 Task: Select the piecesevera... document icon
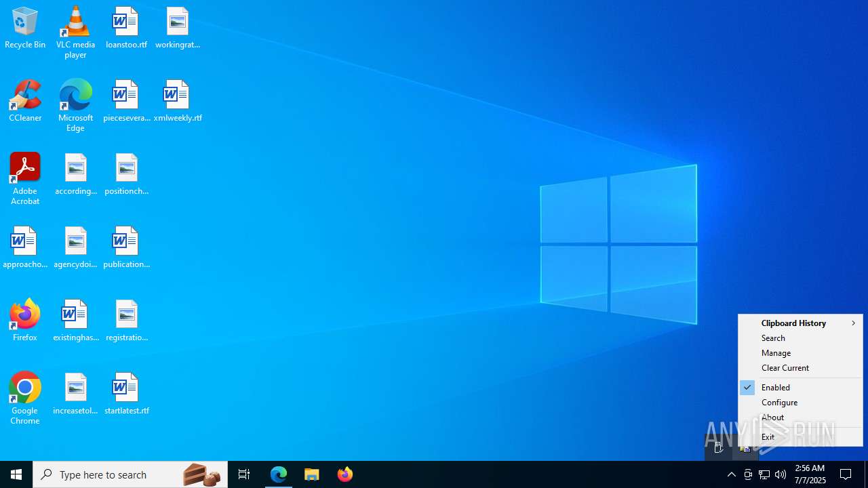click(x=126, y=101)
